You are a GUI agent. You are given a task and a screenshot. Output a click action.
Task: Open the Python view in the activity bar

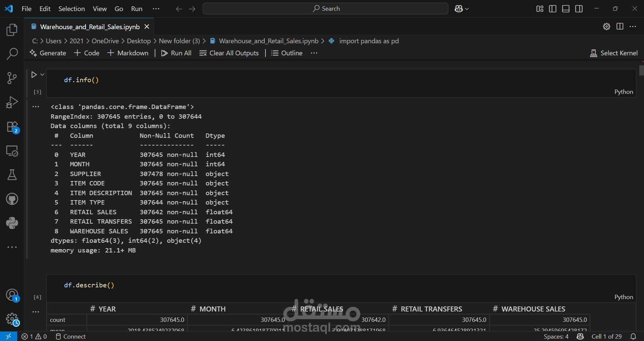point(12,223)
